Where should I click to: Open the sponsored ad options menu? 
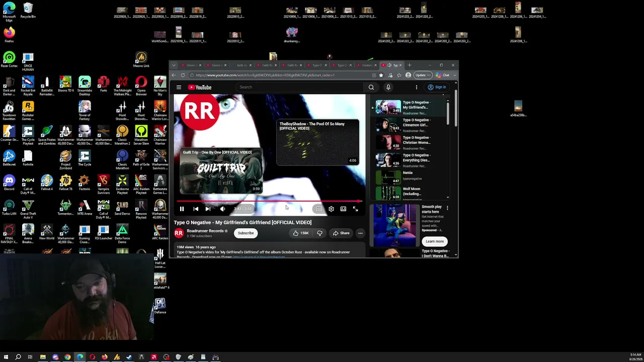click(447, 208)
